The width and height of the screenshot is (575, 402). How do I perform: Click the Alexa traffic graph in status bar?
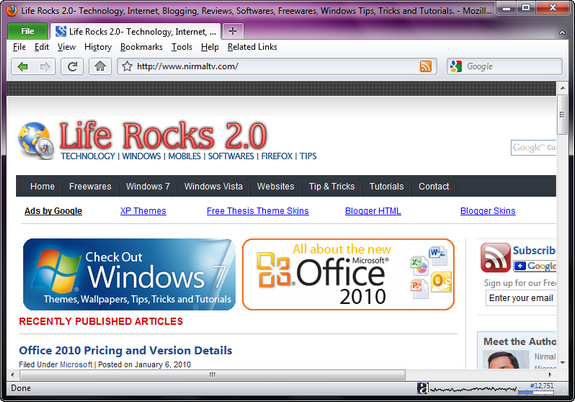[473, 389]
